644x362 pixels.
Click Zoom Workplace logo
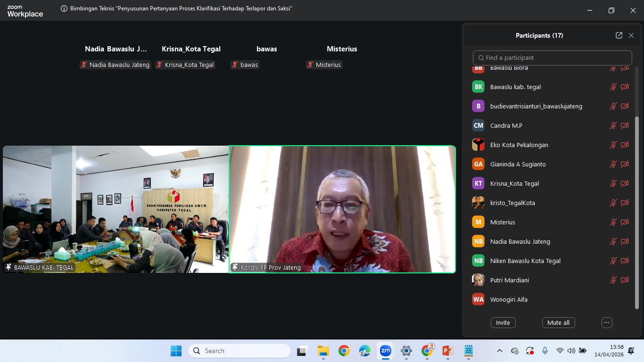click(x=25, y=11)
